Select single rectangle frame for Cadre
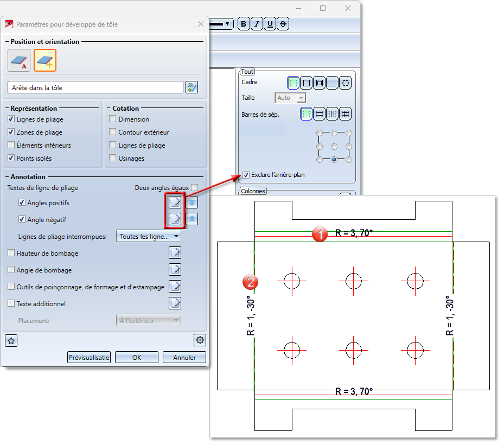Viewport: 504px width, 444px height. (x=307, y=83)
